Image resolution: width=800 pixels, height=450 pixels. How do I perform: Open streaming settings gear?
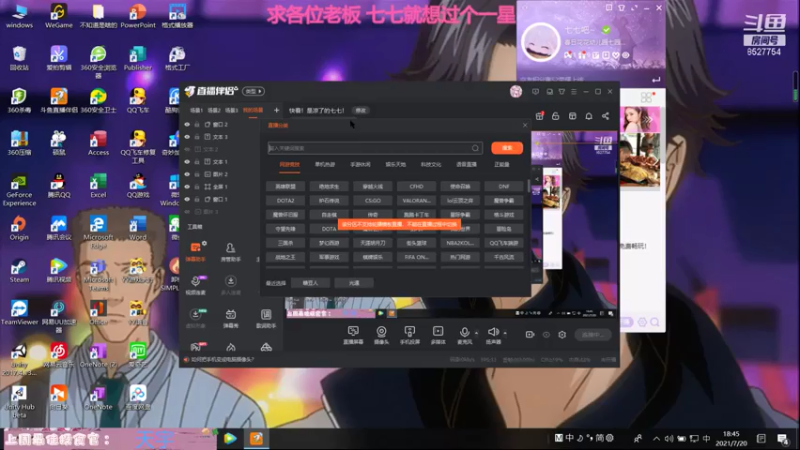(x=562, y=335)
